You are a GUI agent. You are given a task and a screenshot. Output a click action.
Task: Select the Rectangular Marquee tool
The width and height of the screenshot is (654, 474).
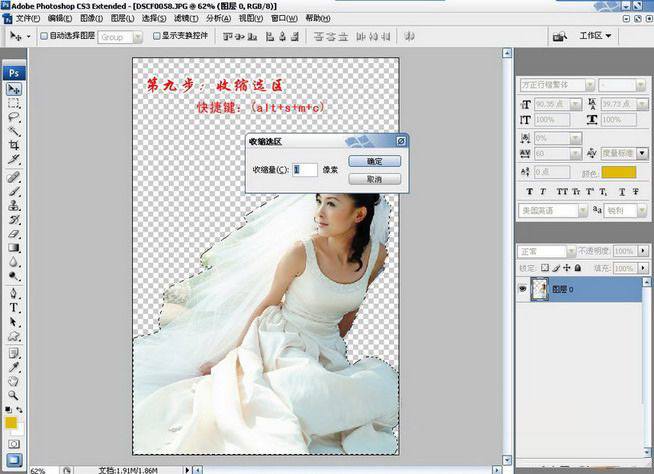pos(14,103)
